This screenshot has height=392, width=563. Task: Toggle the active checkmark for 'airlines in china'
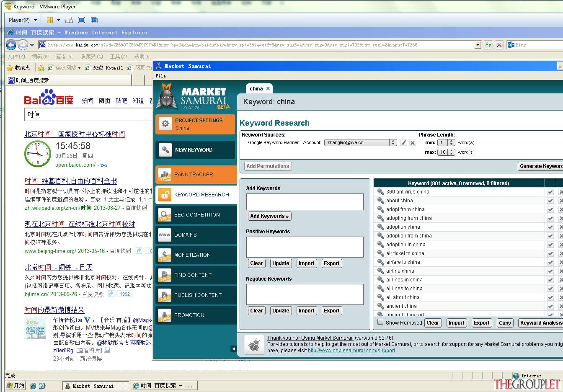tap(550, 280)
